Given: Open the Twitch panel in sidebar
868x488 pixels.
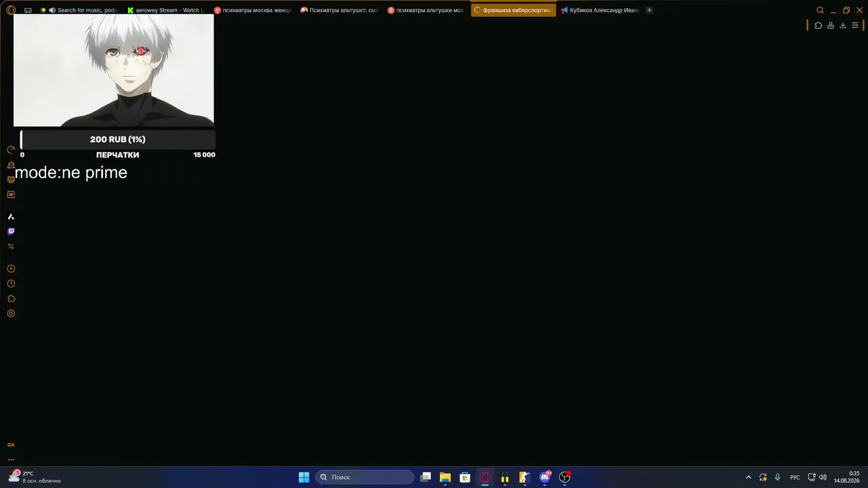Looking at the screenshot, I should point(11,231).
